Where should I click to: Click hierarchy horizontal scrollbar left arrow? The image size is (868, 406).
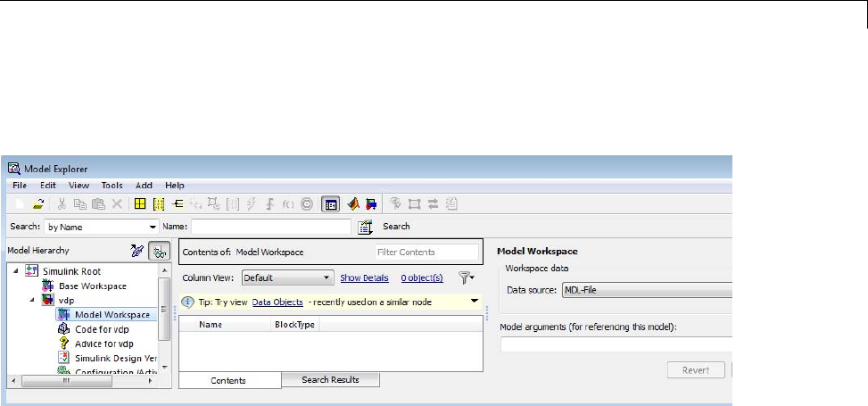point(13,381)
